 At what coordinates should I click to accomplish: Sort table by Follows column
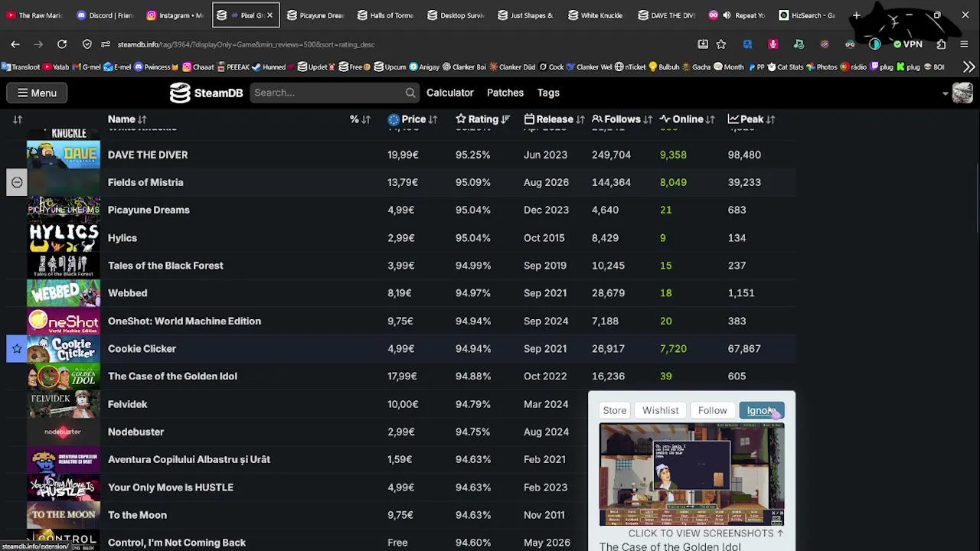click(622, 119)
